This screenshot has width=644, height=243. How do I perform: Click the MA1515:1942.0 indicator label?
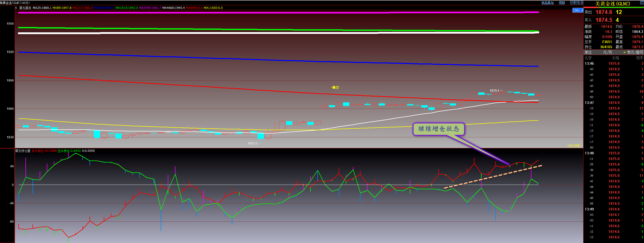click(x=127, y=8)
